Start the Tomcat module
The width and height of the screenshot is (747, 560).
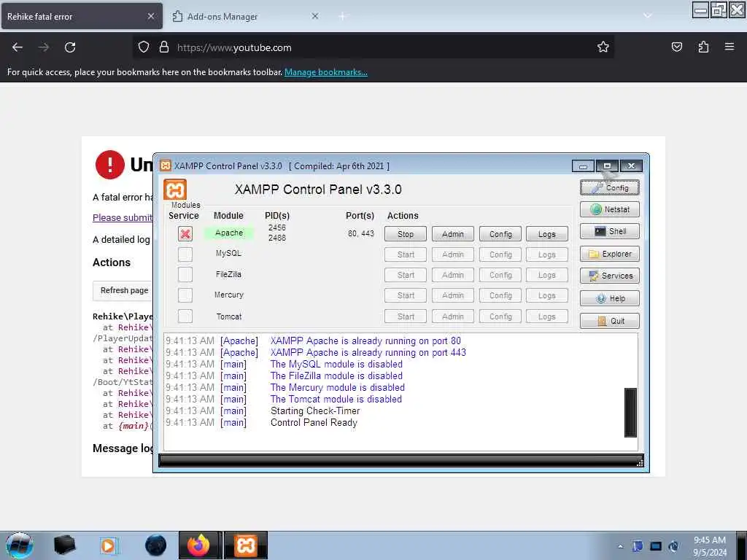[x=406, y=316]
